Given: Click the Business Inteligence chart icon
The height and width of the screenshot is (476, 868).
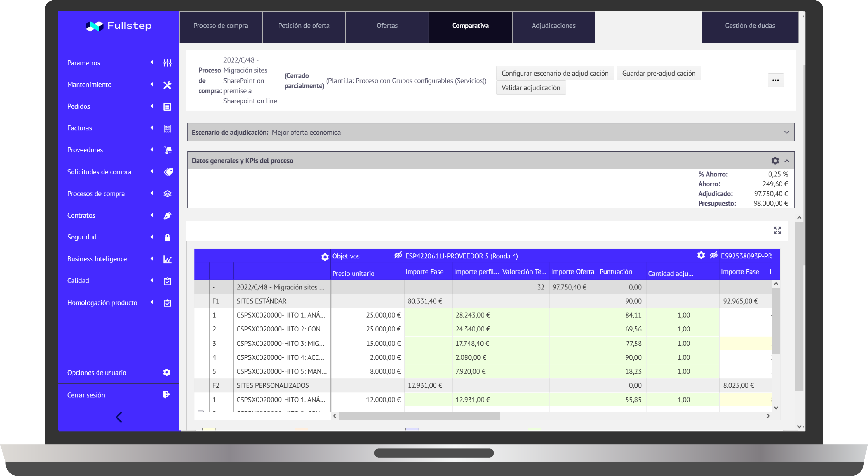Looking at the screenshot, I should tap(167, 259).
